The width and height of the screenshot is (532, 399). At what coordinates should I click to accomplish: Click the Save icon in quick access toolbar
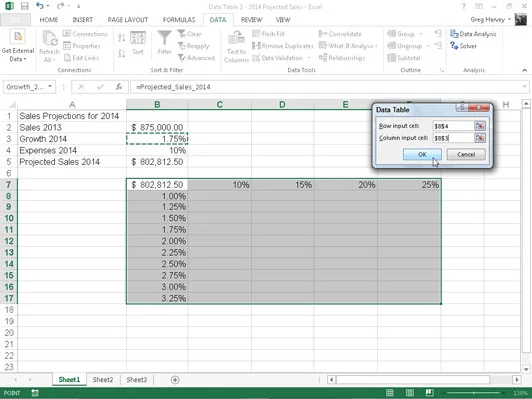pos(24,6)
